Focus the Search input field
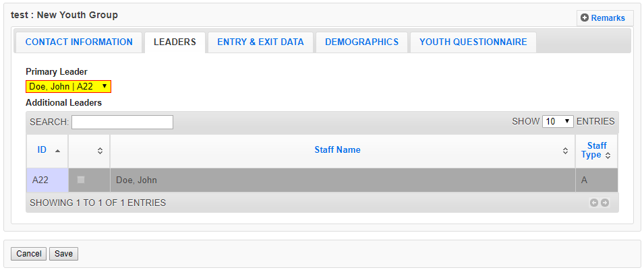Viewport: 644px width, 272px height. [122, 122]
